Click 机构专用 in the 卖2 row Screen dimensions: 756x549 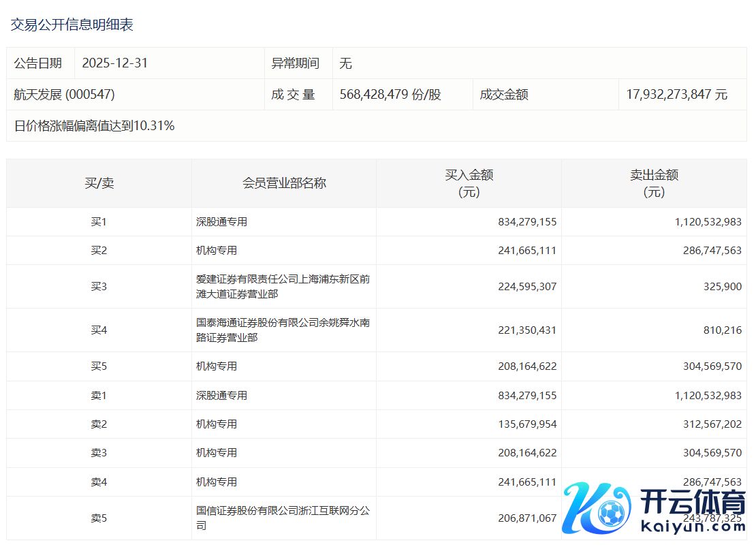click(217, 424)
